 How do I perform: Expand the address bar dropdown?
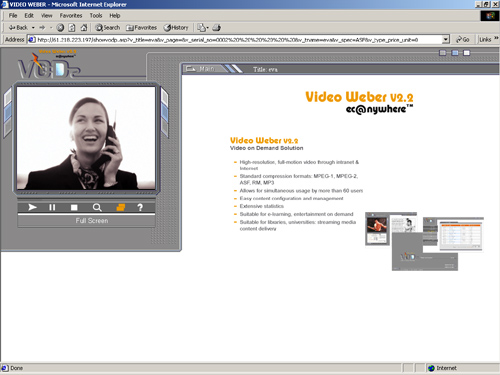(x=446, y=40)
